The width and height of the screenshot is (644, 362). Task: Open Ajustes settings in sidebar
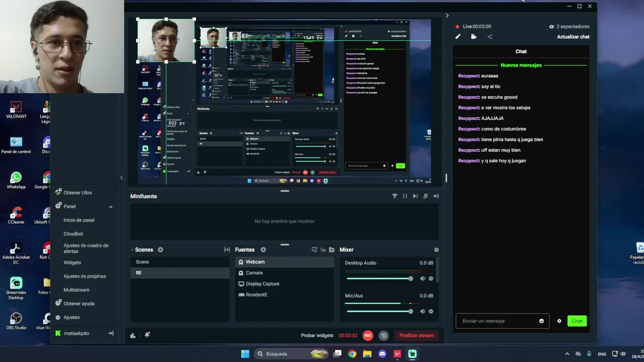click(x=71, y=317)
